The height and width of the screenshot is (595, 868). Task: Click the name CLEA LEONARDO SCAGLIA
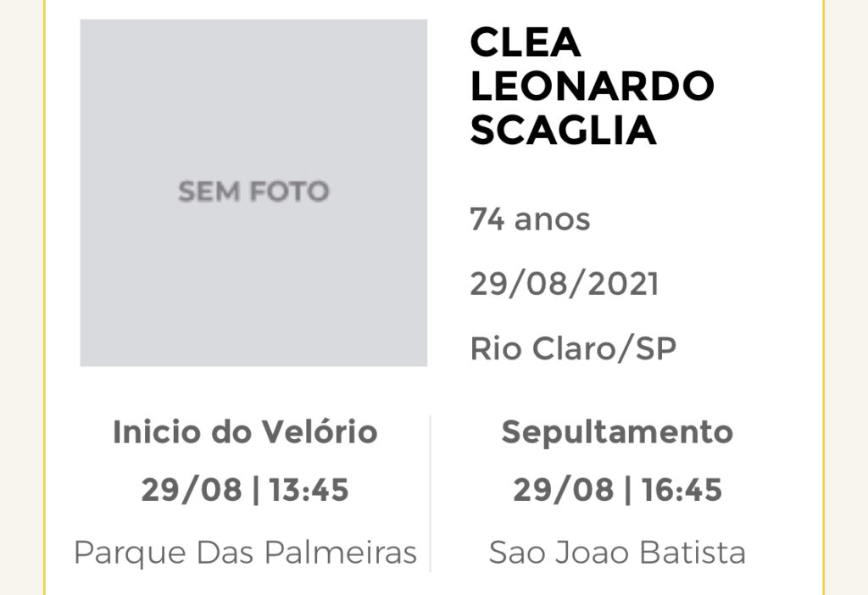click(592, 86)
